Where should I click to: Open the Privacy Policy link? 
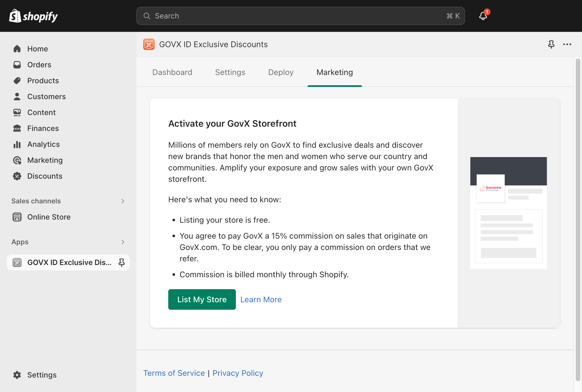click(x=238, y=373)
